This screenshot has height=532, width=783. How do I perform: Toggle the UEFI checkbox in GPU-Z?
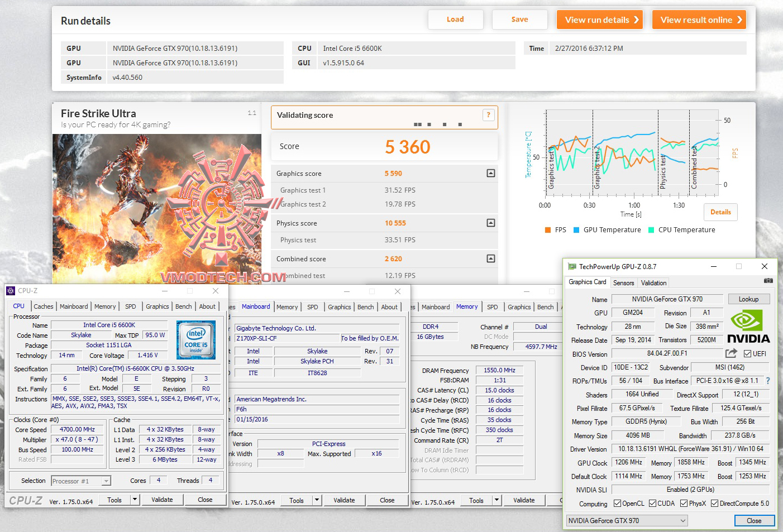(x=748, y=353)
